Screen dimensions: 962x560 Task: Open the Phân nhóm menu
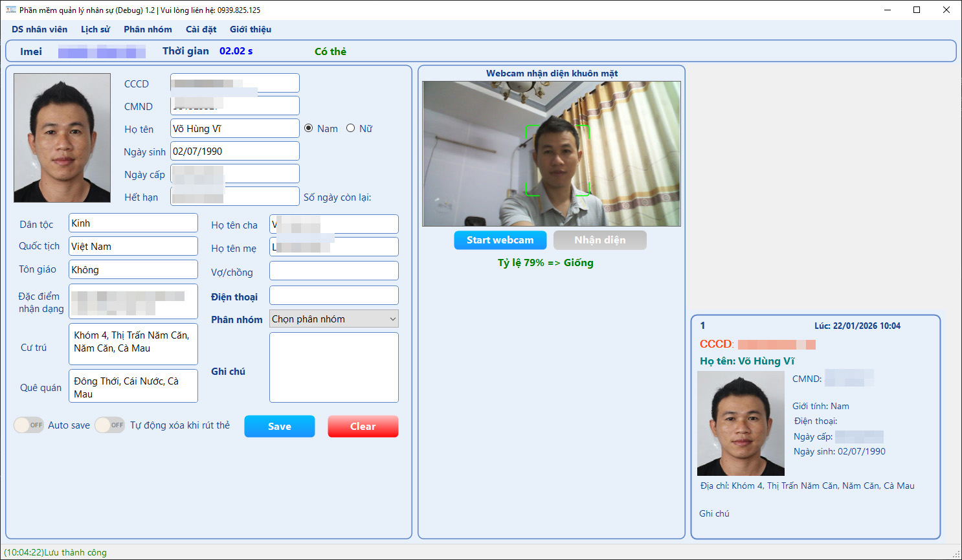[148, 29]
